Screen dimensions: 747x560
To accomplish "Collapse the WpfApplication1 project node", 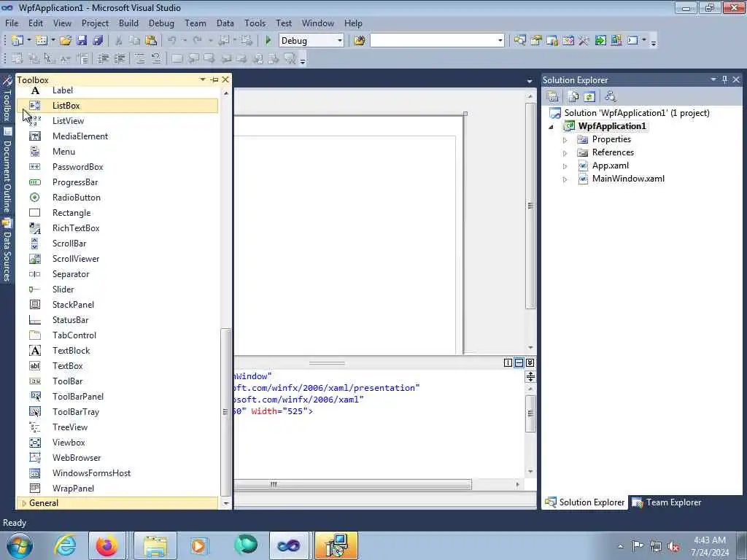I will (551, 127).
